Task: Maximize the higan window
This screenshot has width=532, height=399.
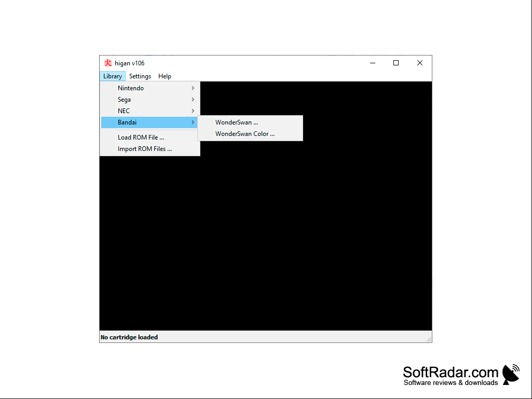Action: pyautogui.click(x=396, y=63)
